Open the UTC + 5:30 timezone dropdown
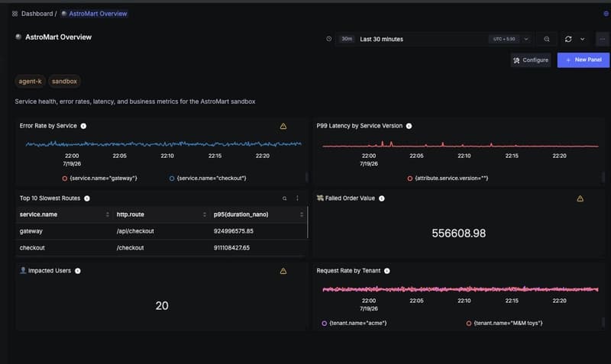Screen dimensions: 611x364 coord(509,39)
